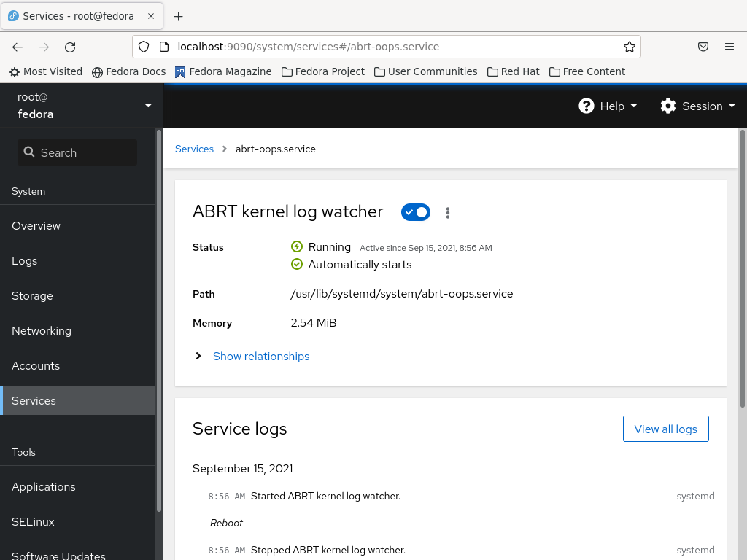Viewport: 747px width, 560px height.
Task: Click 'Active since Sep 15, 2021, 8:56 AM' text
Action: pyautogui.click(x=426, y=248)
